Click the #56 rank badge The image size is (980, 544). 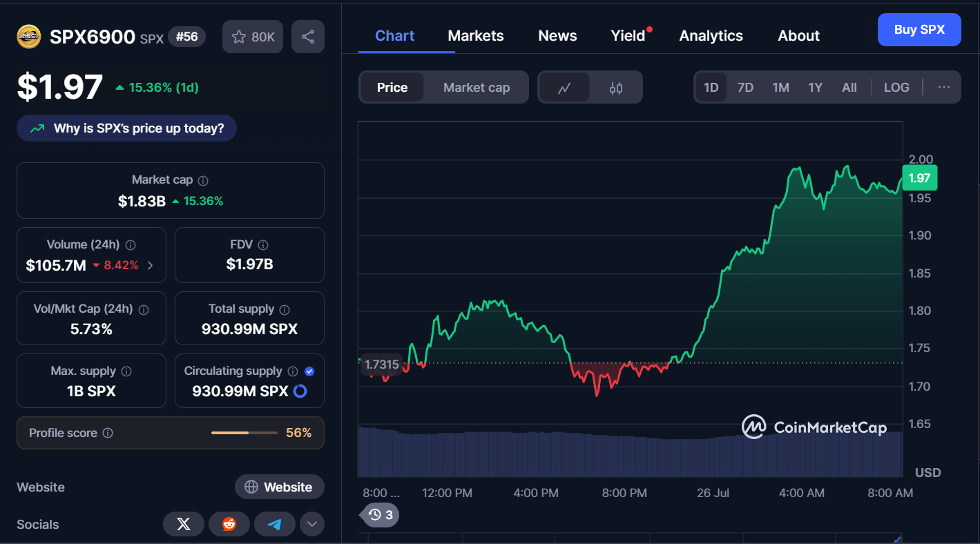(186, 37)
